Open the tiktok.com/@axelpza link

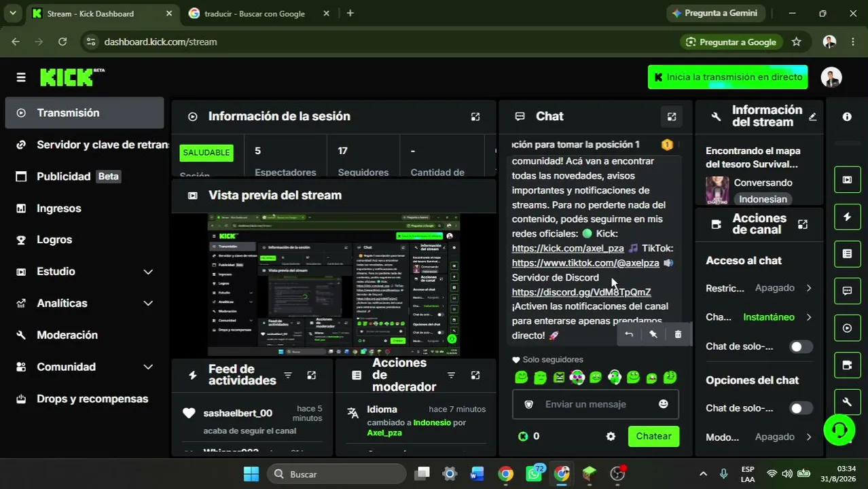(585, 263)
